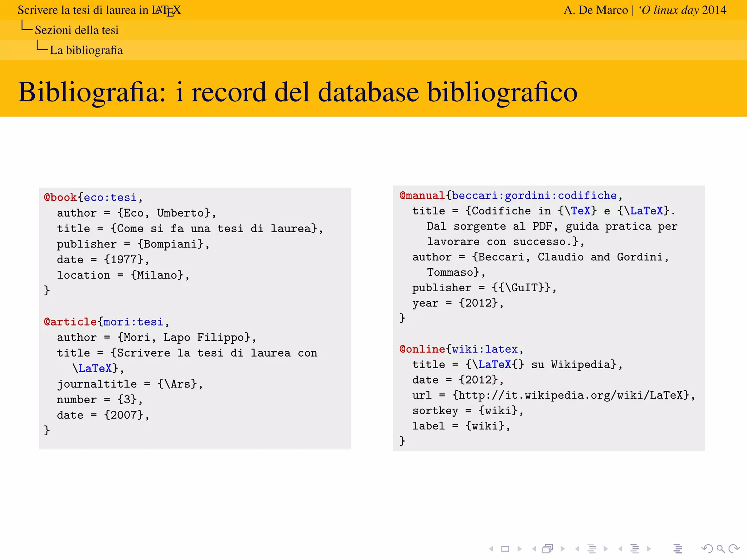This screenshot has height=560, width=747.
Task: Open 'La bibliografia' subsection link in header
Action: coord(86,50)
